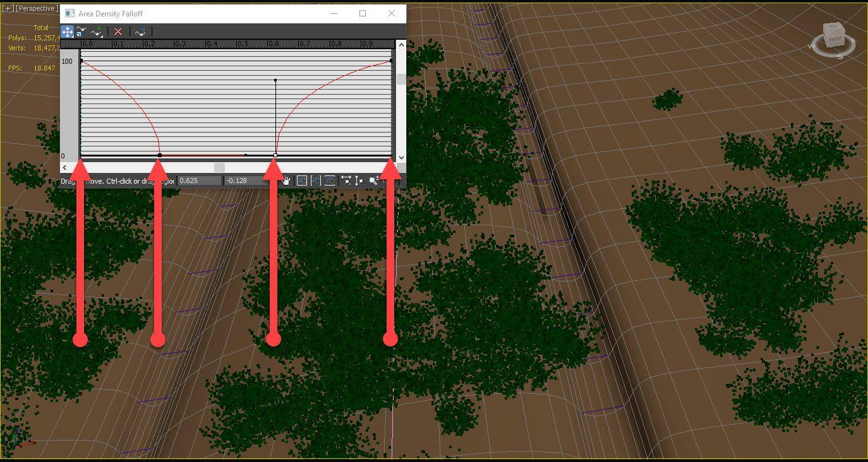Click the Zoom Extents icon
The height and width of the screenshot is (462, 868).
(x=302, y=180)
